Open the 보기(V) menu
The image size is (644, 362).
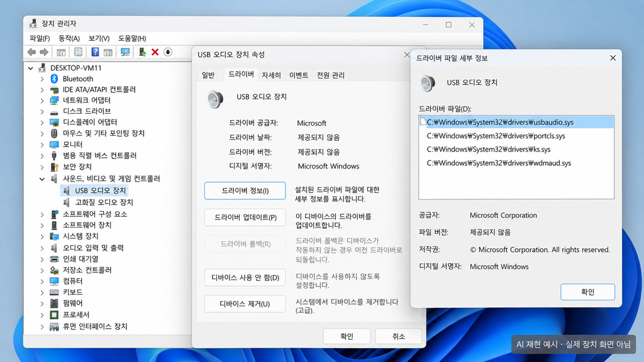click(99, 38)
